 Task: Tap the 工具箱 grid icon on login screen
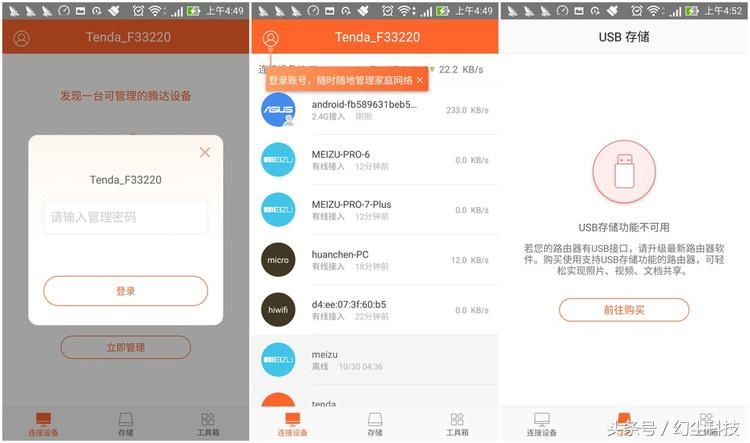click(208, 419)
